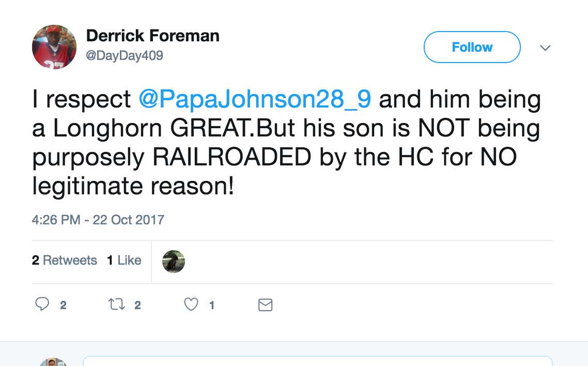Screen dimensions: 588x366
Task: Click the reply speech bubble icon
Action: pyautogui.click(x=42, y=304)
